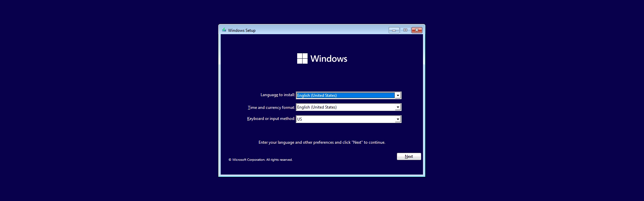
Task: Expand Time and currency format dropdown arrow
Action: (397, 107)
